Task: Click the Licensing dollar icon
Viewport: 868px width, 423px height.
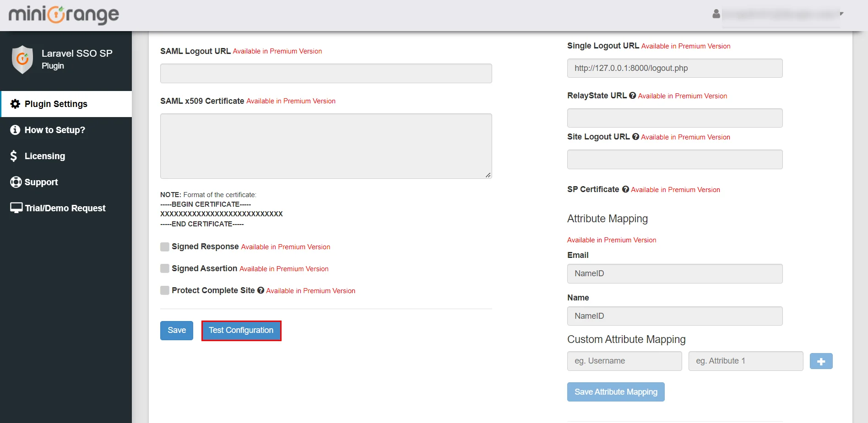Action: (x=14, y=156)
